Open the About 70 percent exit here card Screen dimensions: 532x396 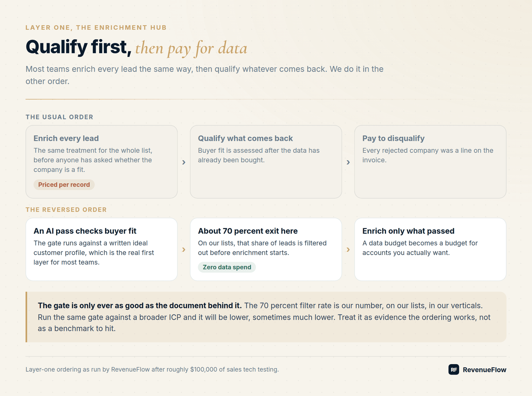(x=266, y=249)
